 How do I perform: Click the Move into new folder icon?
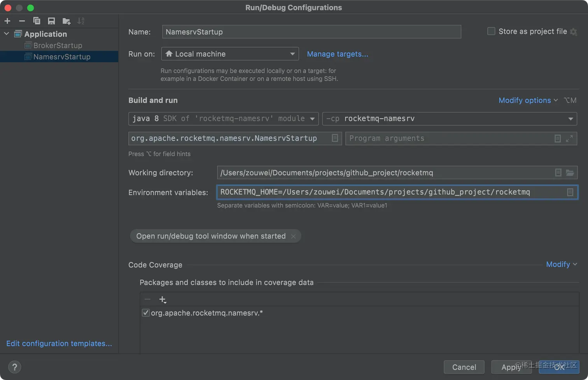coord(66,21)
